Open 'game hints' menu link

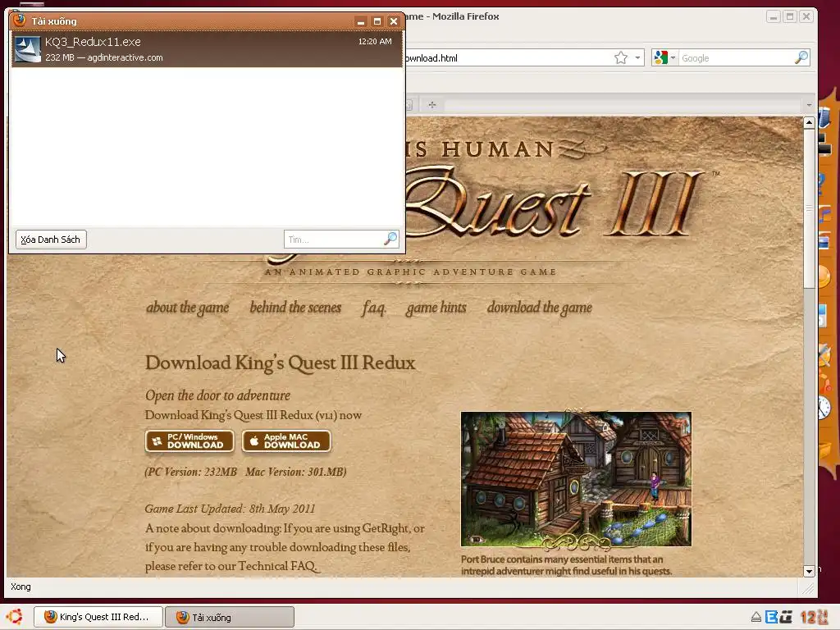coord(436,308)
